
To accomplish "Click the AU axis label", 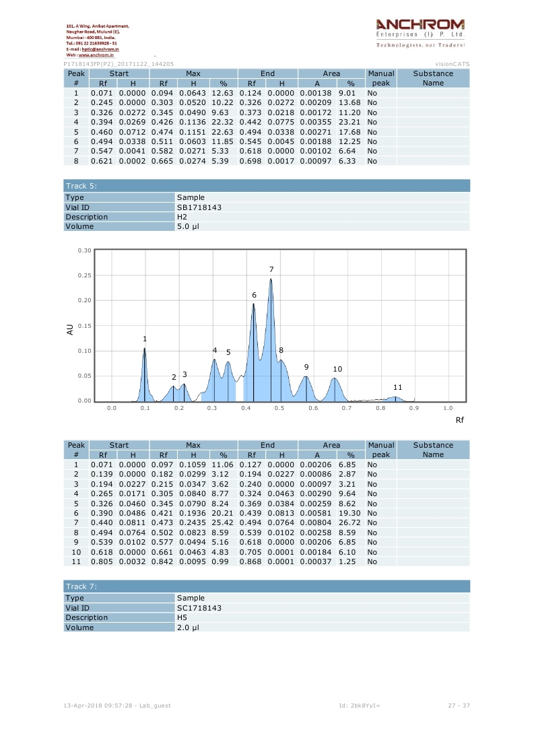I will pos(69,330).
